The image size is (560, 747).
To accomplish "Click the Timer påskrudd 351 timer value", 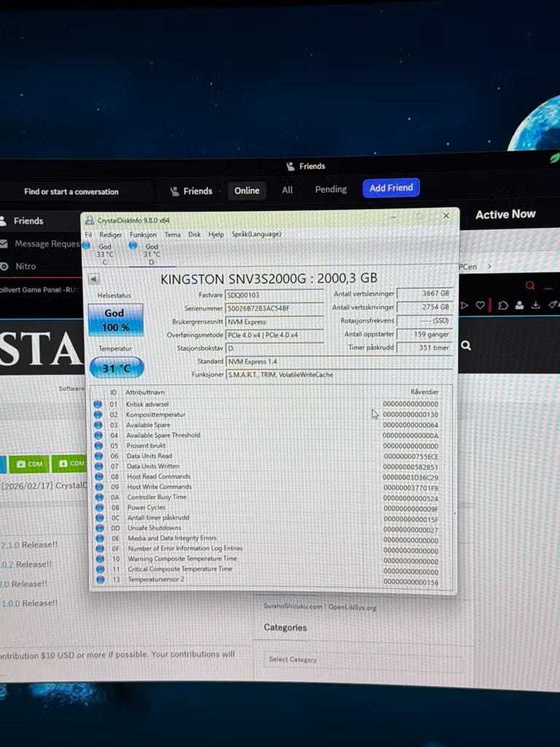I will pyautogui.click(x=424, y=348).
